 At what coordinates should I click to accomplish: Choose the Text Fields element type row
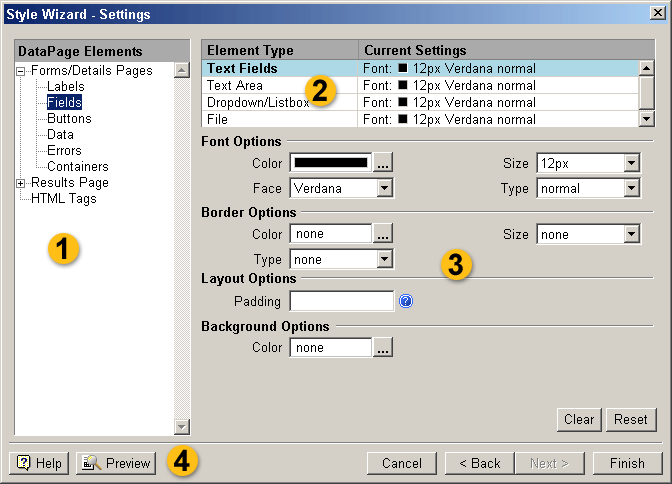coord(420,69)
